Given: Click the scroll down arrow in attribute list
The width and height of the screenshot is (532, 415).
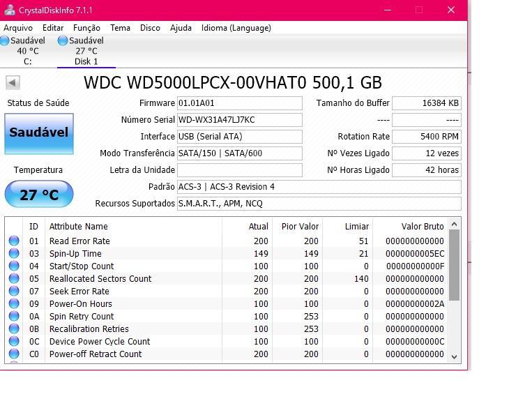Looking at the screenshot, I should click(x=455, y=356).
